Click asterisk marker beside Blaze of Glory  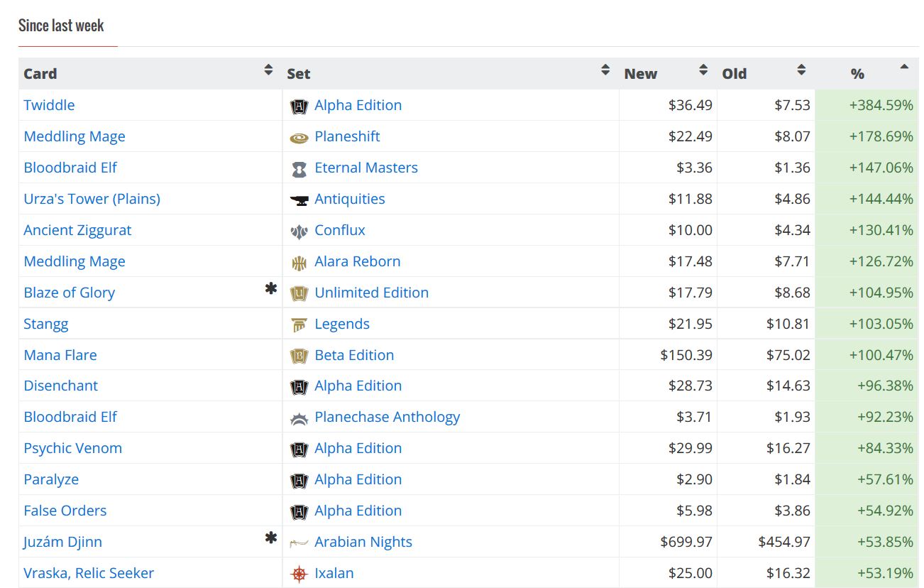pos(270,288)
